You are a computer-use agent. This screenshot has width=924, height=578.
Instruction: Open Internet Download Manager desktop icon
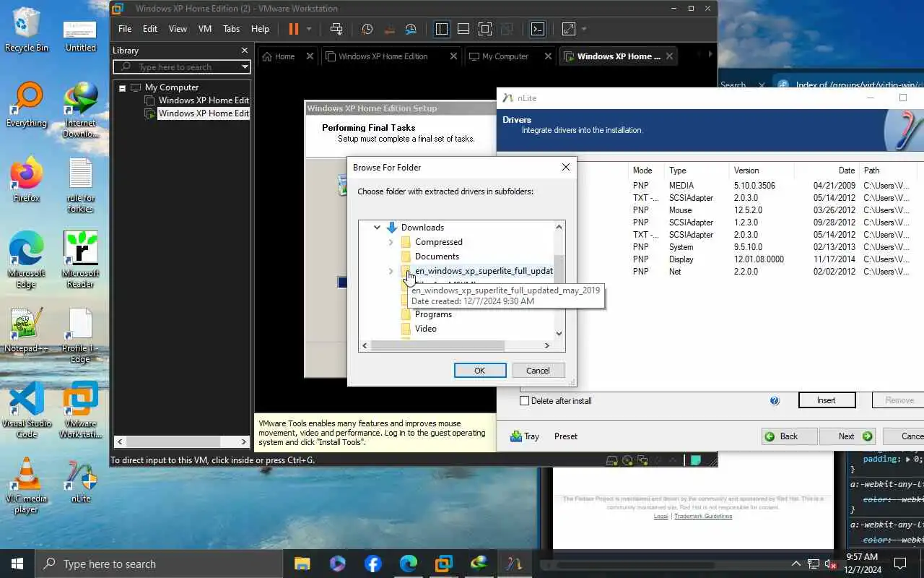[x=80, y=111]
